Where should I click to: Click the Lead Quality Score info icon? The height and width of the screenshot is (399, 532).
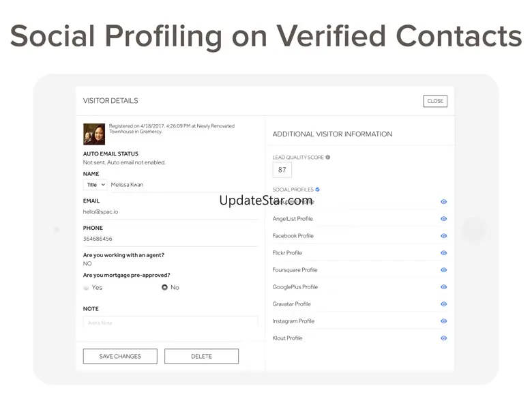328,158
